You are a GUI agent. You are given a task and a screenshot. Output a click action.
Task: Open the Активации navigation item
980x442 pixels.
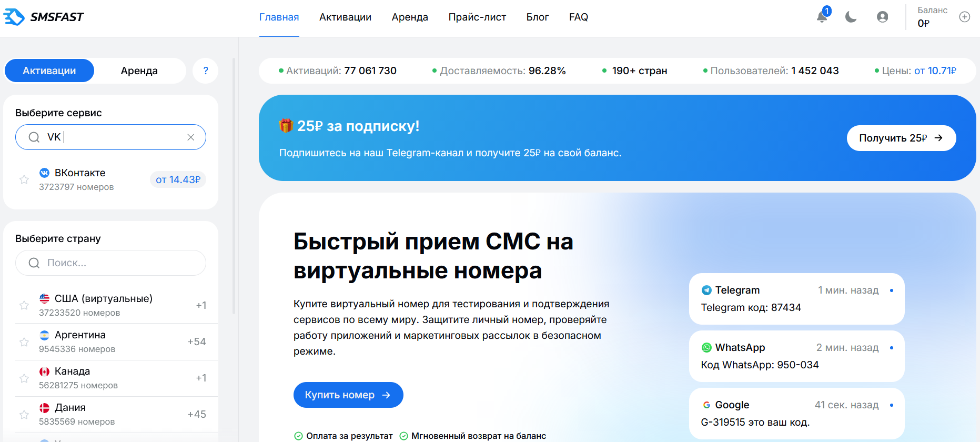(345, 17)
